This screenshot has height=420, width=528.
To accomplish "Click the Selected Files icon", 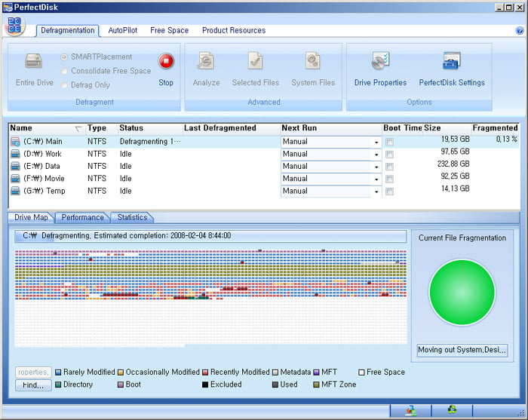I will pos(256,63).
